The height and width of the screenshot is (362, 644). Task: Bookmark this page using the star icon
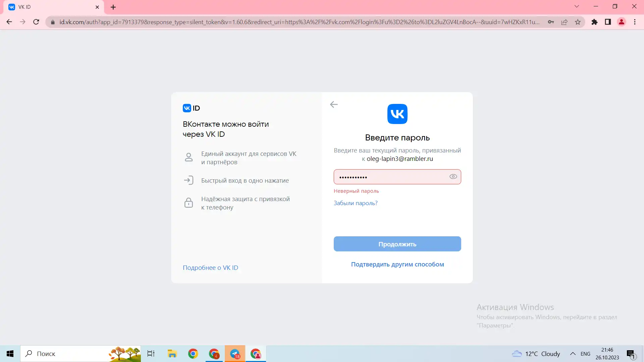578,22
